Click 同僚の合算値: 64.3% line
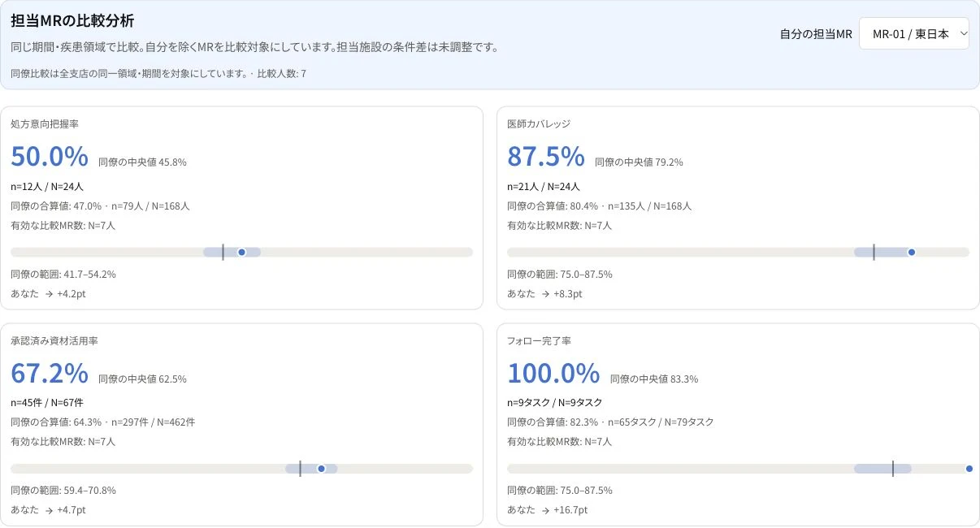 (103, 422)
